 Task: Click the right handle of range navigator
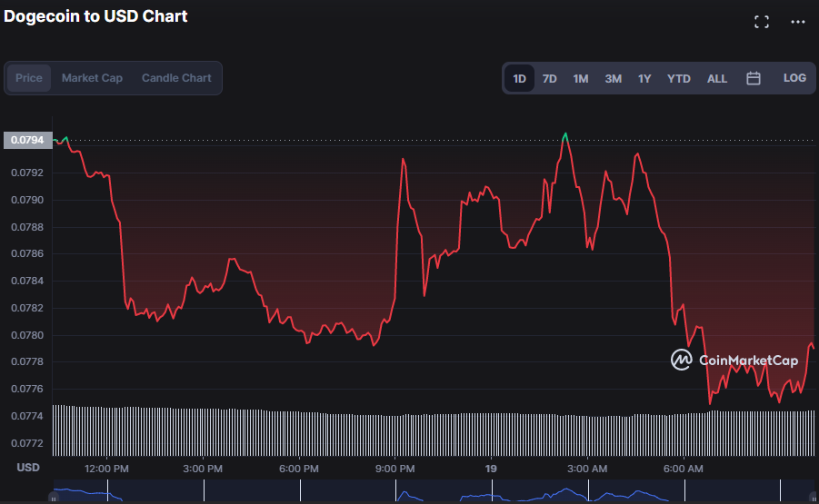pyautogui.click(x=814, y=498)
